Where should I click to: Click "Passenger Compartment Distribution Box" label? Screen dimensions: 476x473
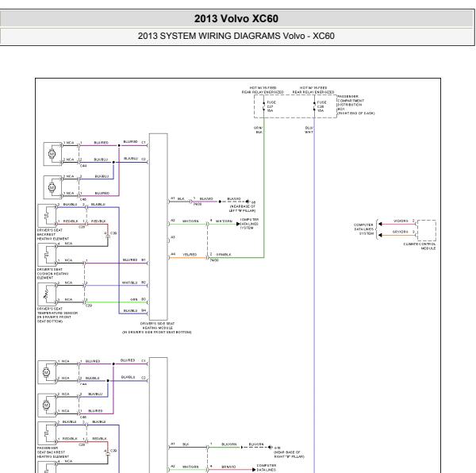355,105
